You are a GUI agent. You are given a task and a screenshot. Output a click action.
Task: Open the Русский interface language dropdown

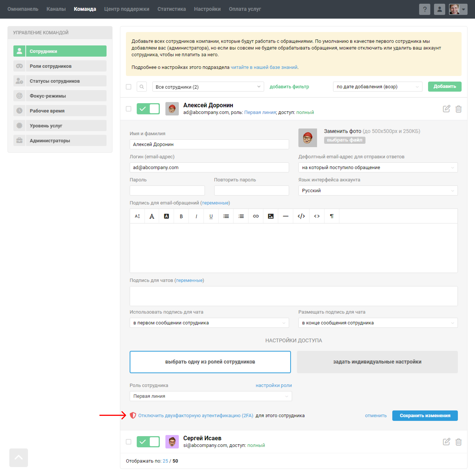point(378,191)
